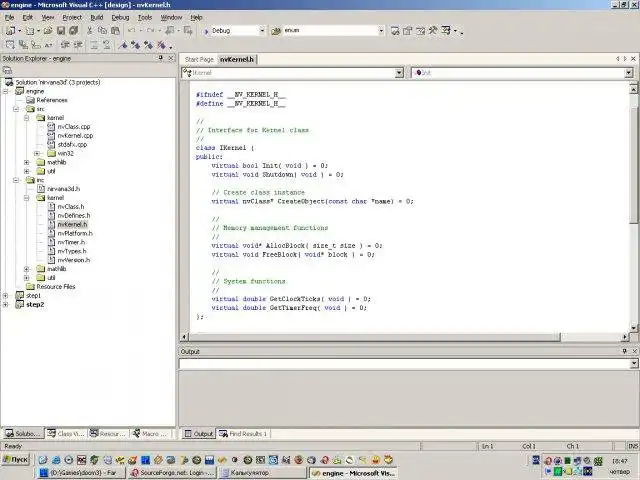Click the Paste toolbar icon
640x480 pixels.
click(x=116, y=31)
